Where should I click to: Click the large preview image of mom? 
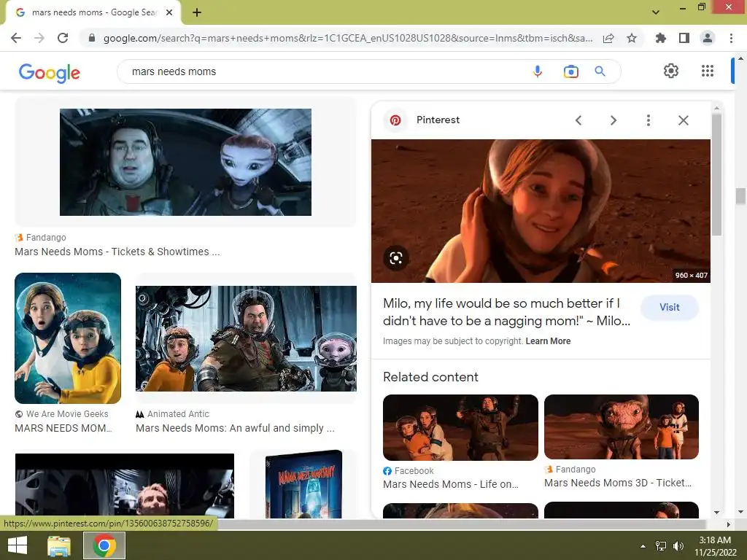click(541, 211)
